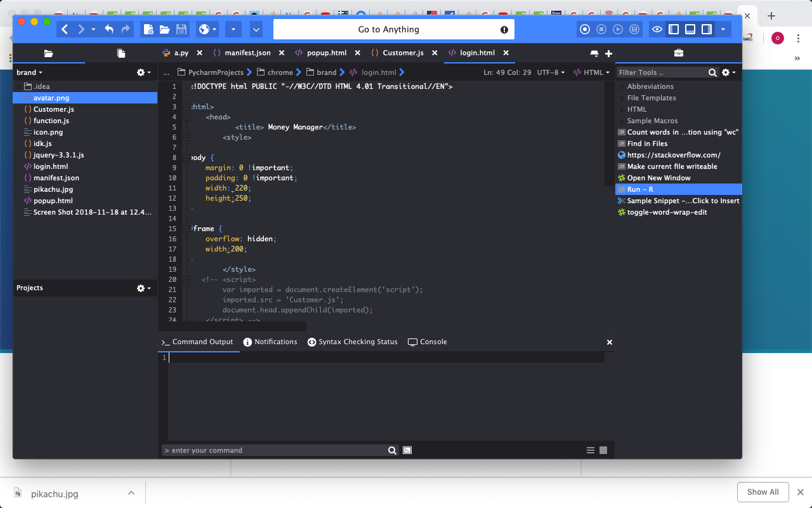This screenshot has height=508, width=812.
Task: Open the HTML language dropdown
Action: [x=591, y=72]
